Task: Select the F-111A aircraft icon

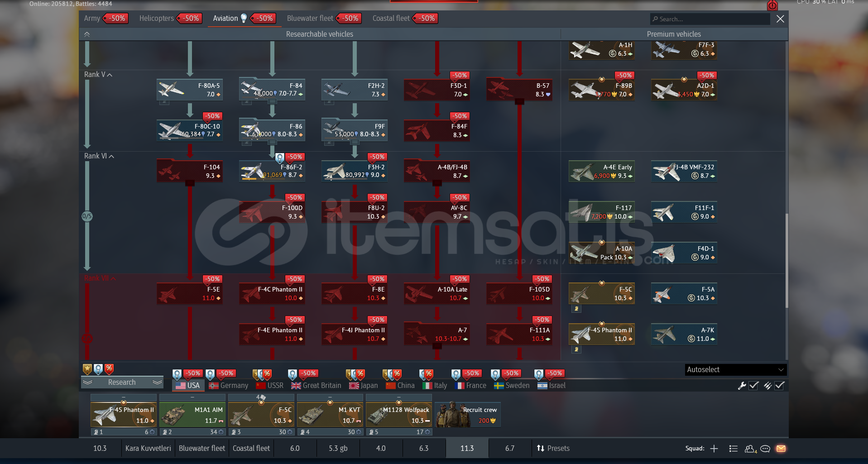Action: (519, 334)
